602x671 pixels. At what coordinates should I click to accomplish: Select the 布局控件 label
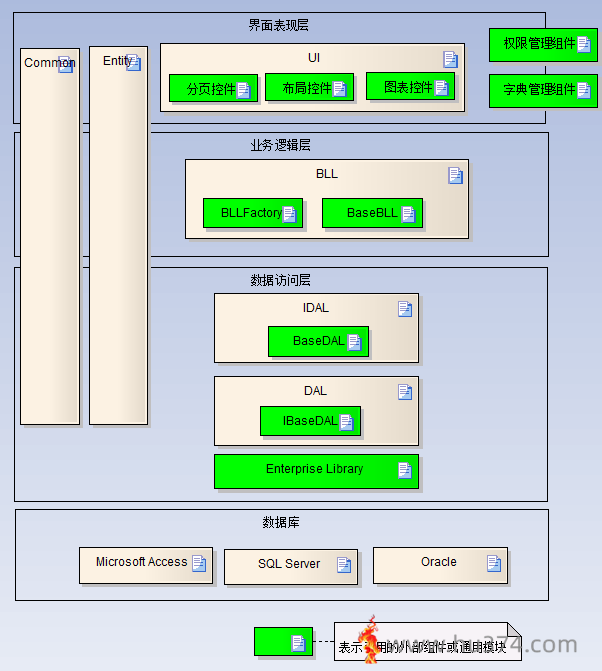(x=307, y=88)
